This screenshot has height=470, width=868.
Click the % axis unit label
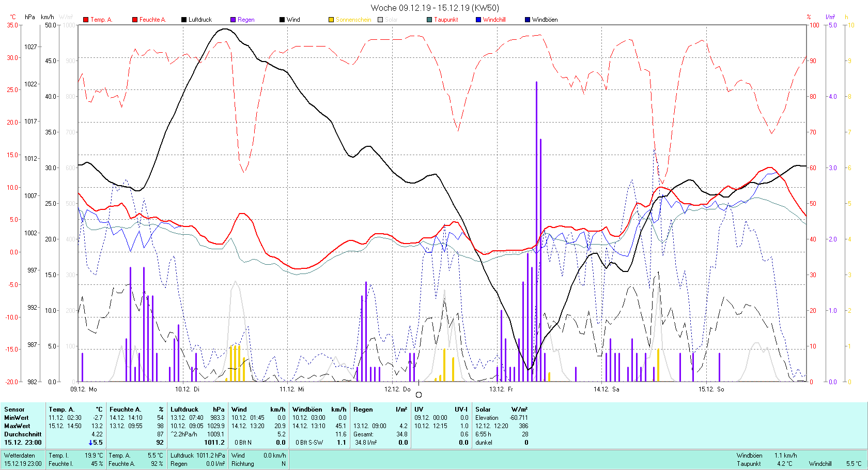tap(809, 17)
